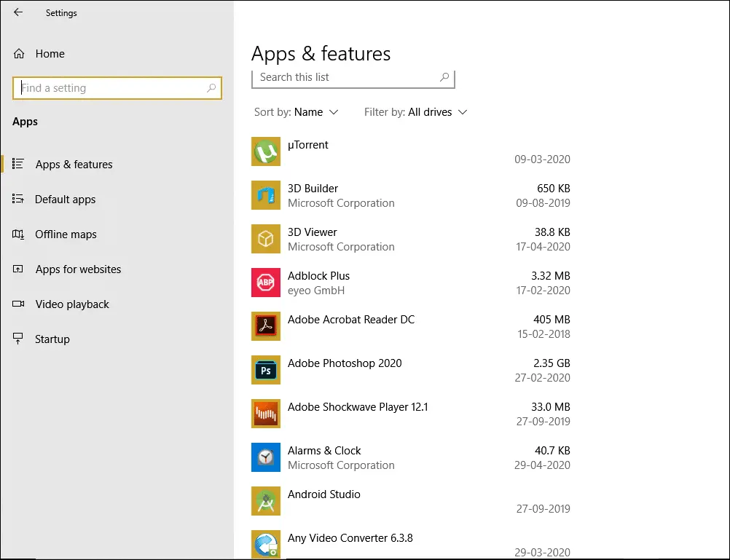This screenshot has width=730, height=560.
Task: Select Adobe Photoshop 2020 entry name
Action: coord(345,363)
